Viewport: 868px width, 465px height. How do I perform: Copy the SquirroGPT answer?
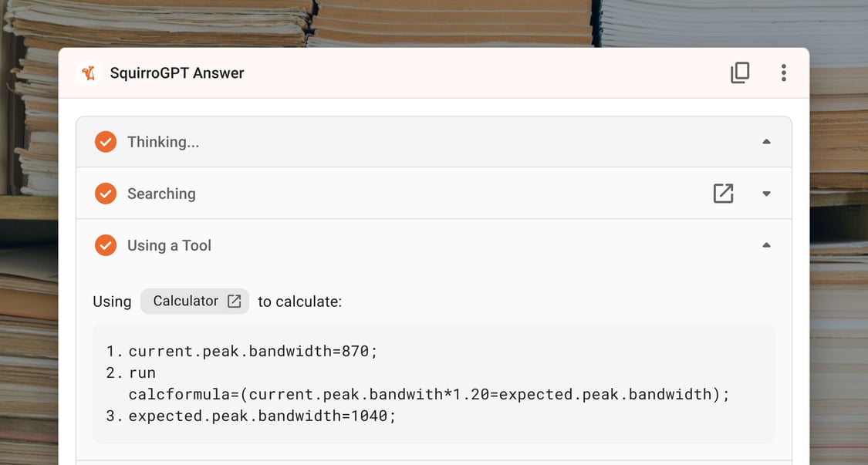tap(740, 73)
